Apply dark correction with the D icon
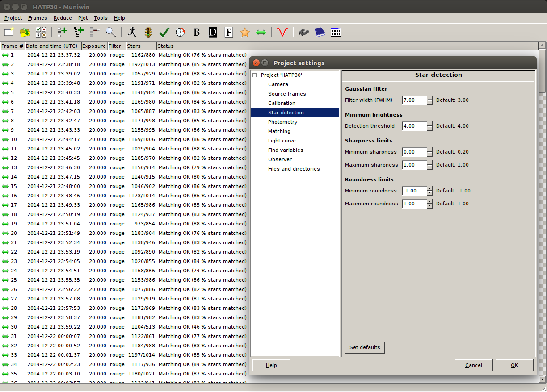This screenshot has height=392, width=547. (213, 32)
